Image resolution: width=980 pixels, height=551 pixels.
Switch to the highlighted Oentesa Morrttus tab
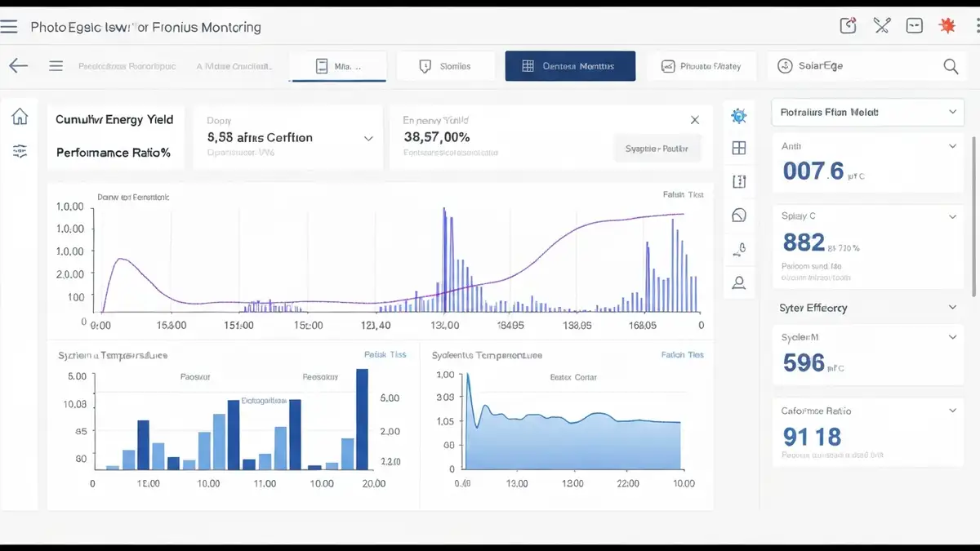pos(570,66)
